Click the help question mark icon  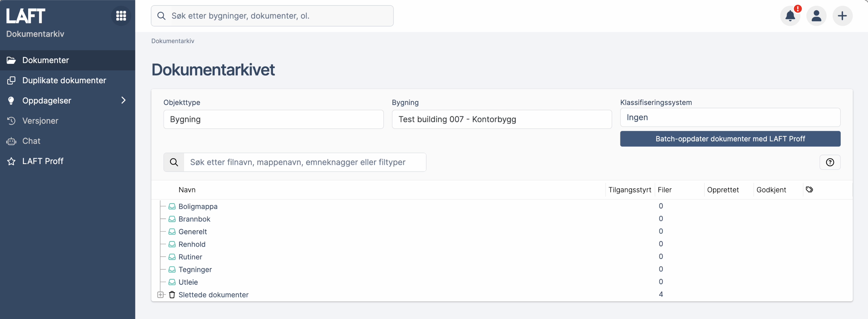point(830,162)
